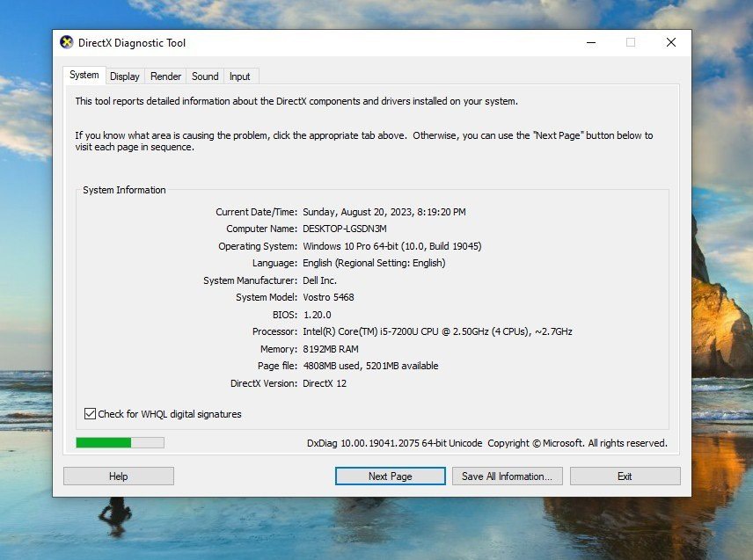
Task: Close the DirectX Diagnostic Tool window
Action: pyautogui.click(x=670, y=42)
